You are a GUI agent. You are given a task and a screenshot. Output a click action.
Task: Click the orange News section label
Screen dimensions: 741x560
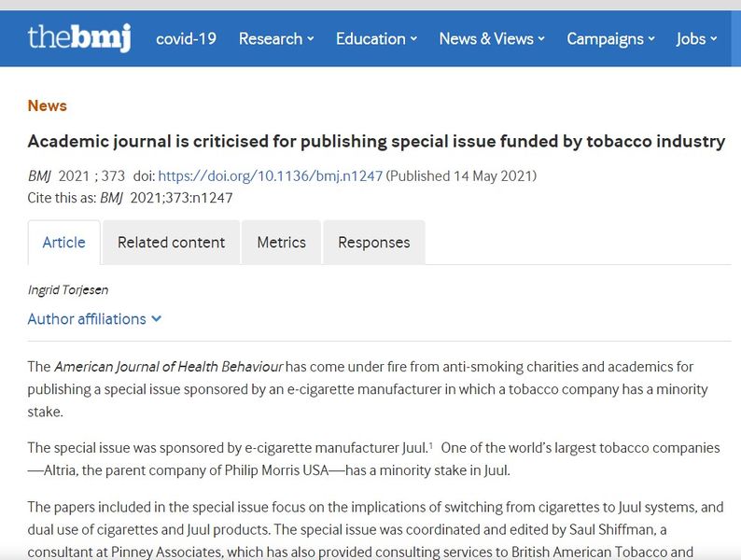(x=48, y=105)
